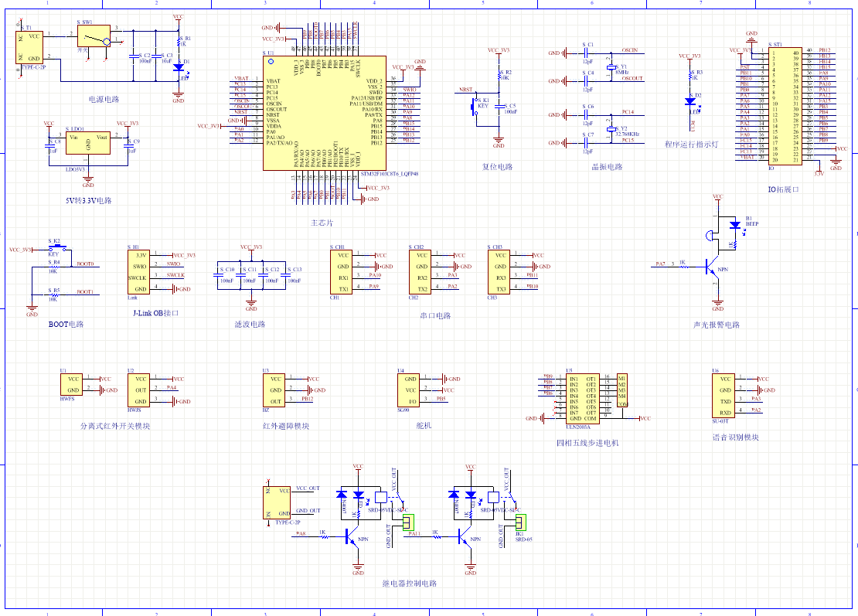Select the BOOT电路 label
Viewport: 858px width, 616px height.
tap(66, 324)
